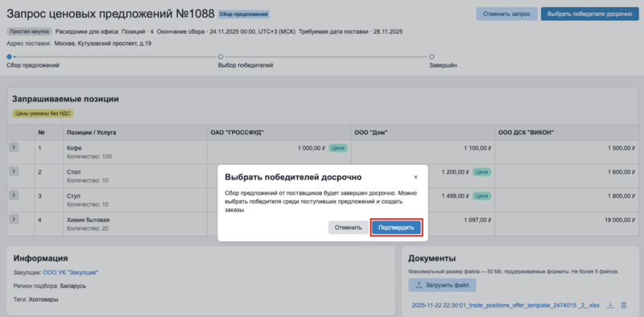This screenshot has width=644, height=317.
Task: Click ООО ДСК "ВИКОН" column header
Action: (567, 133)
